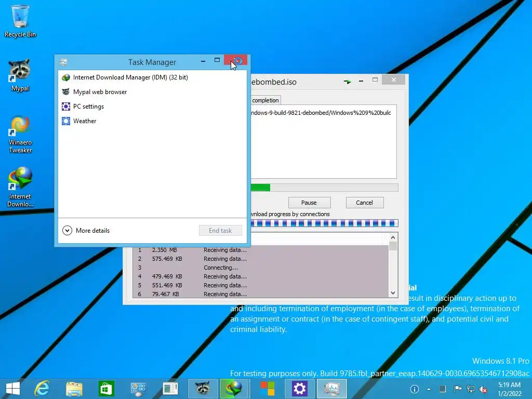Click the square notification icon in the tray
This screenshot has height=399, width=532.
(443, 389)
